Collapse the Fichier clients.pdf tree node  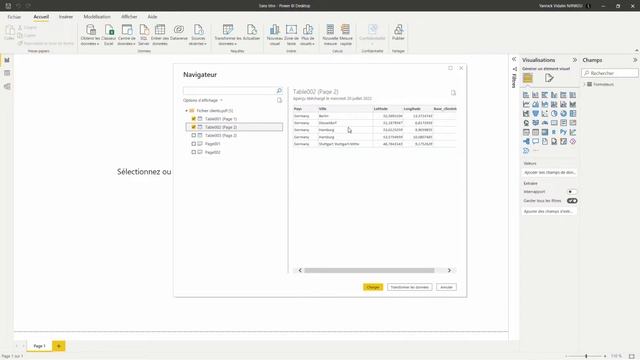[187, 111]
